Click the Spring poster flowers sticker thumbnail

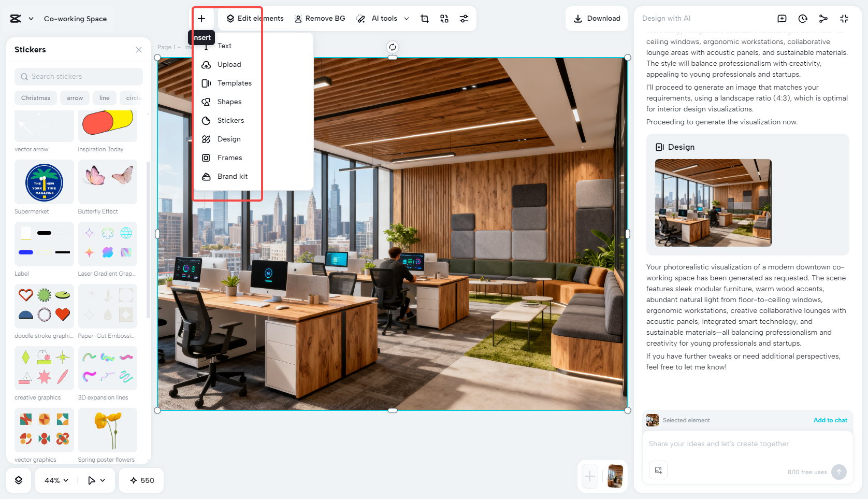pos(107,430)
